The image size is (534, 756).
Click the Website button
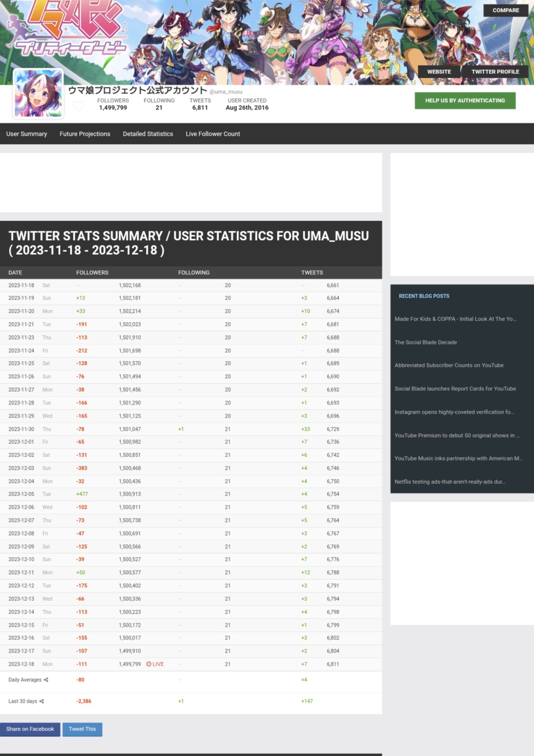[439, 71]
